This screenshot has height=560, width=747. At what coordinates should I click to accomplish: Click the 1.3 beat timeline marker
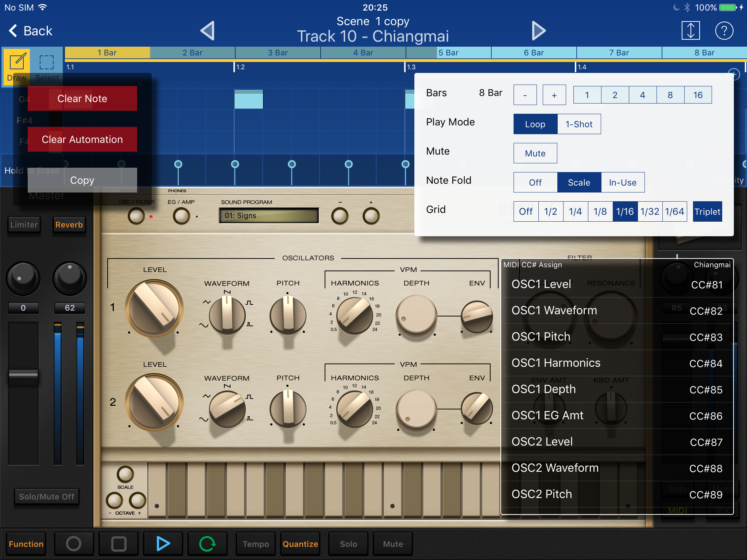tap(411, 67)
